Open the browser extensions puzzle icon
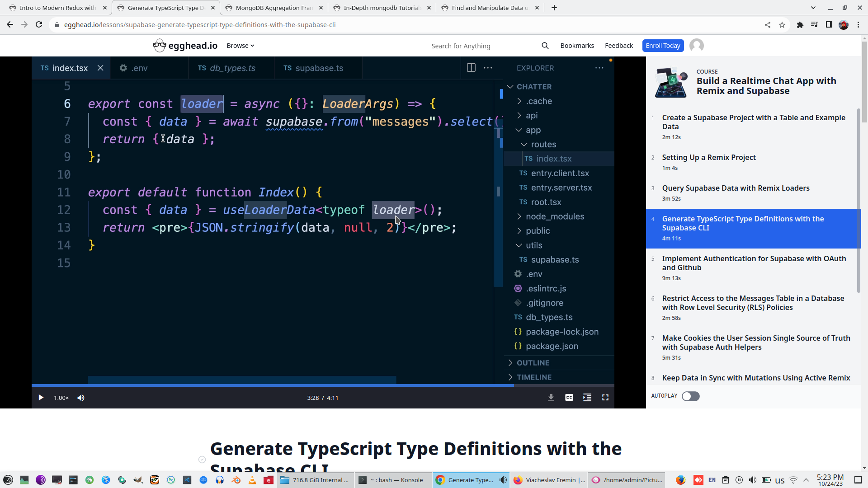This screenshot has height=488, width=868. click(800, 25)
